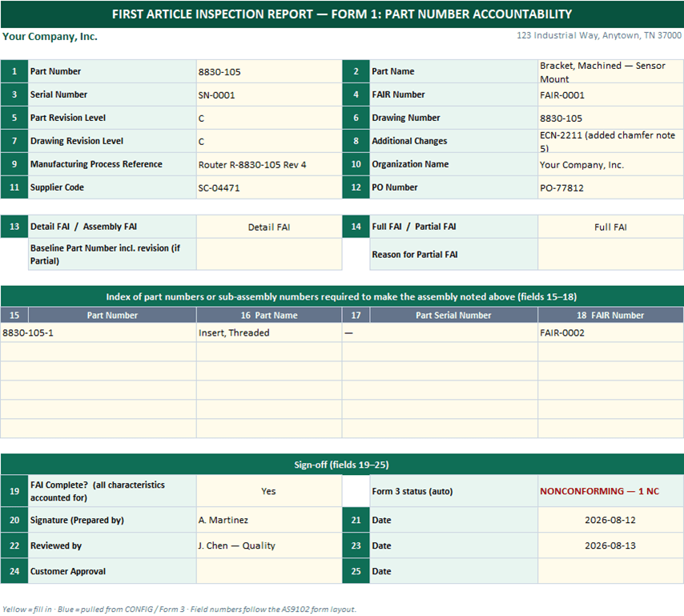Click FAIR Number value FAIR-0001
Screen dimensions: 684x616
click(610, 95)
